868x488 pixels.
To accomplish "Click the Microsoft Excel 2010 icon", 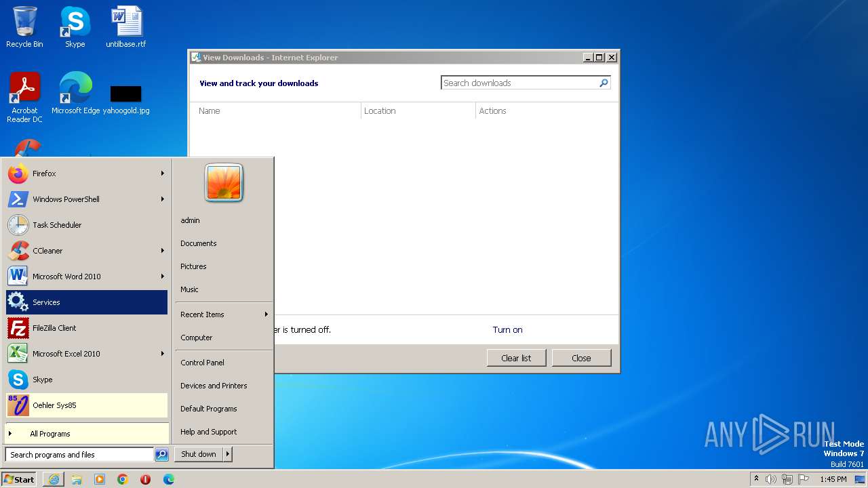I will click(18, 354).
